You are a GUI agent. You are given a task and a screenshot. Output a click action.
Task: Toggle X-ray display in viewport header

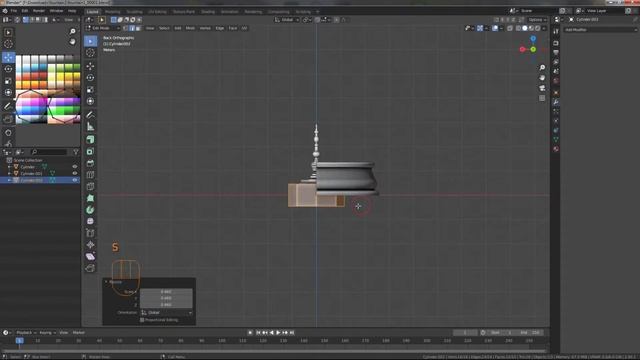point(510,28)
